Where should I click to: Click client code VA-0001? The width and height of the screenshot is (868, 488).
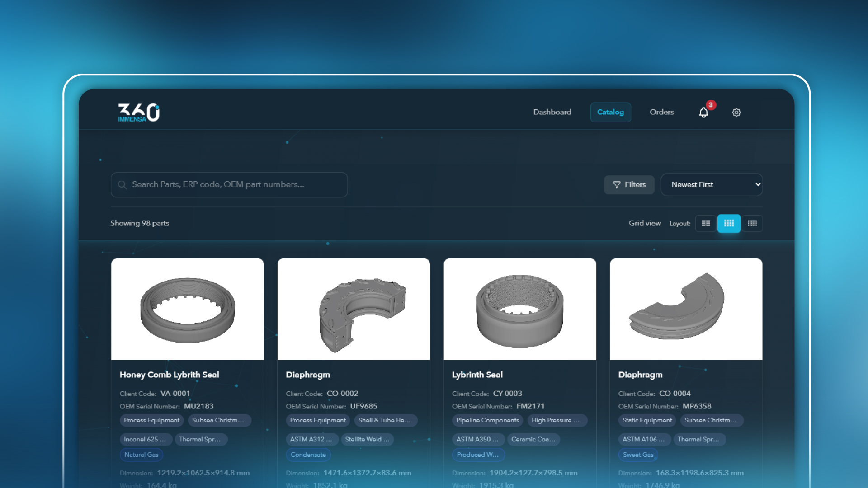pyautogui.click(x=175, y=394)
